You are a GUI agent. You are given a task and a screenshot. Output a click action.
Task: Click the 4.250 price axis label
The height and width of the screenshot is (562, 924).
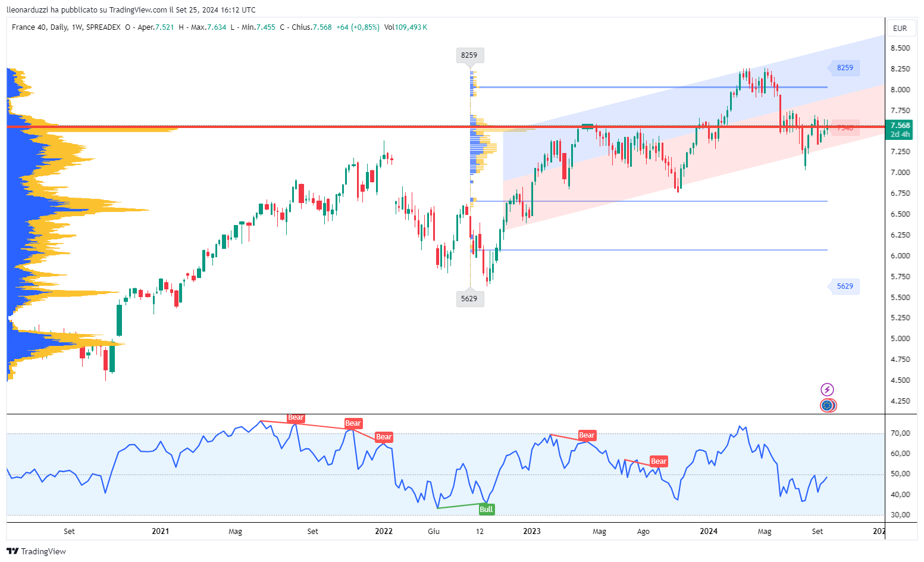pyautogui.click(x=900, y=401)
